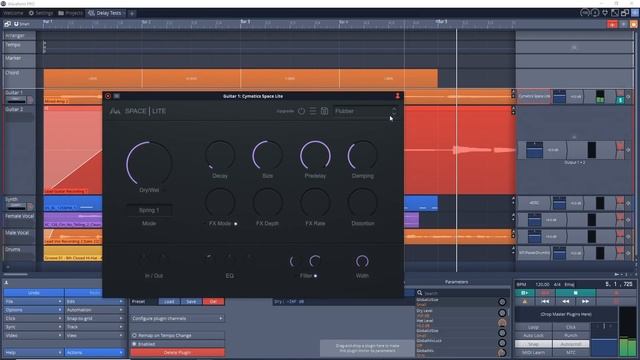This screenshot has height=360, width=640.
Task: Click the Size knob
Action: 267,156
